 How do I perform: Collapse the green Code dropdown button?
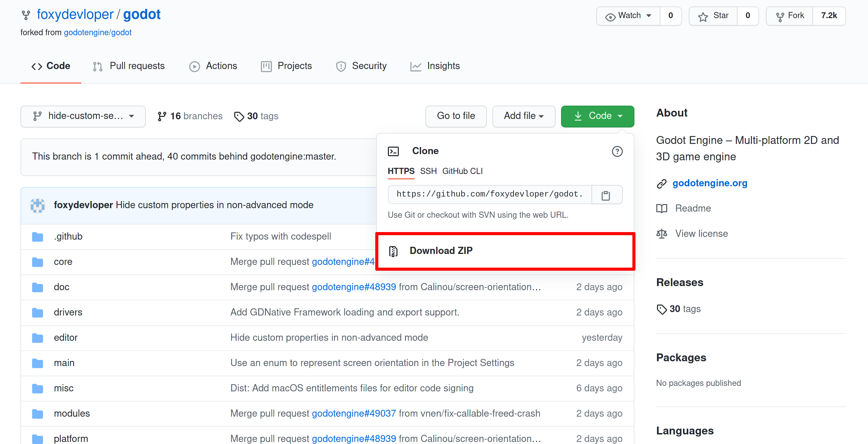coord(597,116)
